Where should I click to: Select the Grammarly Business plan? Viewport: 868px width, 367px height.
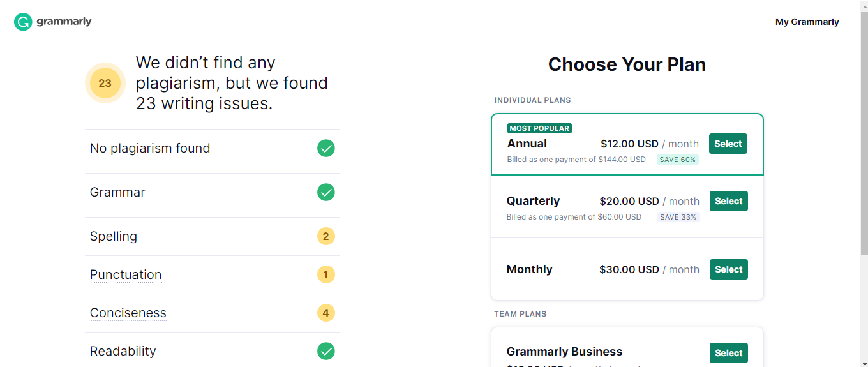coord(728,353)
